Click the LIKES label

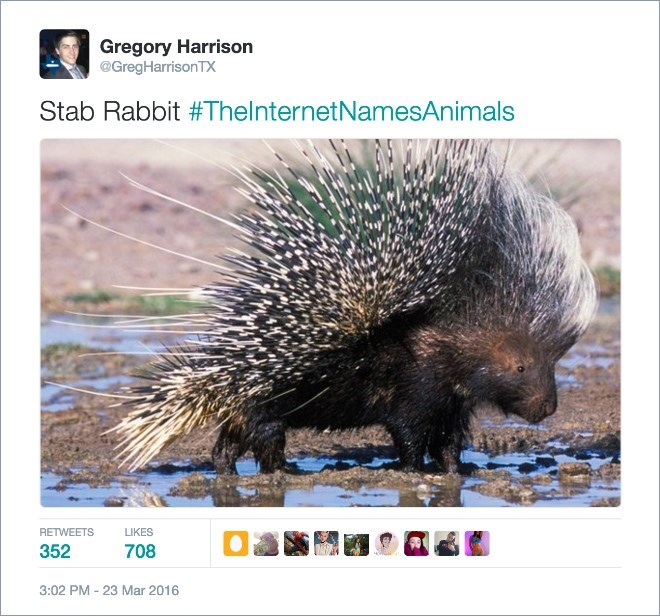point(139,532)
